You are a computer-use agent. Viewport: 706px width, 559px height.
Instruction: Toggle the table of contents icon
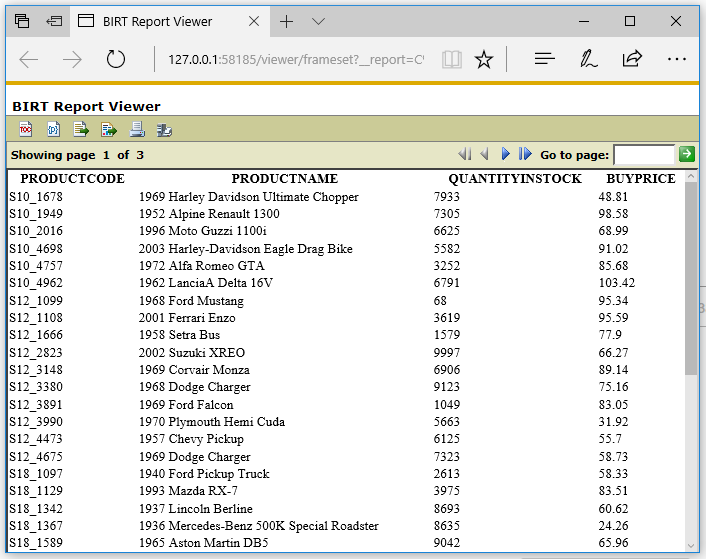tap(25, 130)
